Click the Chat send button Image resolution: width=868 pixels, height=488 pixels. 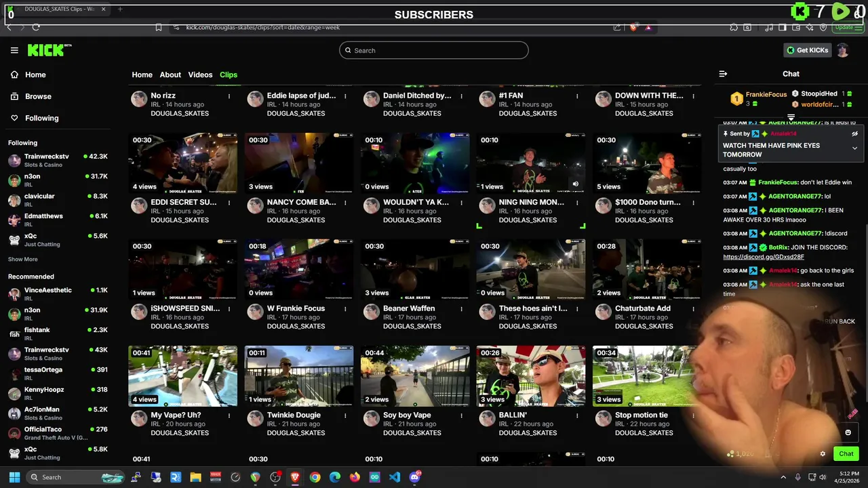pos(846,453)
